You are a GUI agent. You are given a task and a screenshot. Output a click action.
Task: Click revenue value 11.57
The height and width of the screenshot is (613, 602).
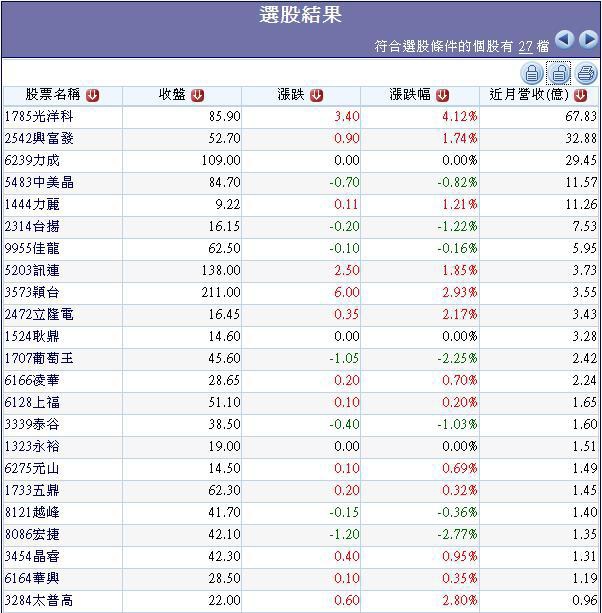(581, 182)
